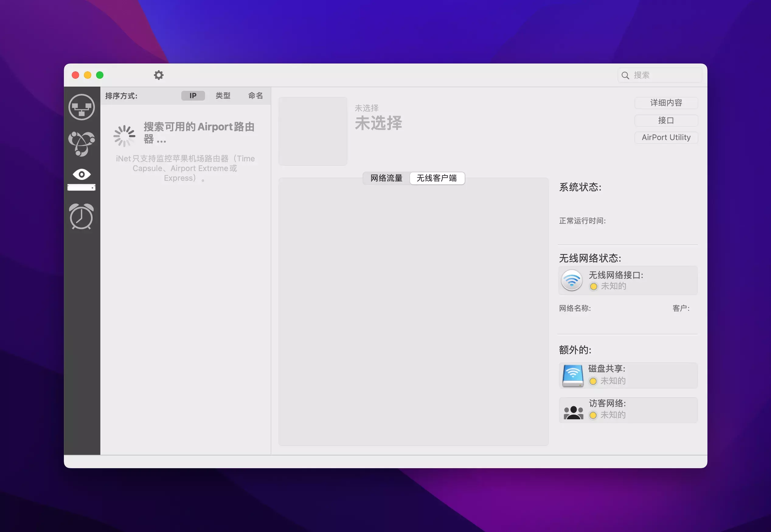Screen dimensions: 771x532
Task: Click the guest network 访客网络 people icon
Action: (x=573, y=412)
